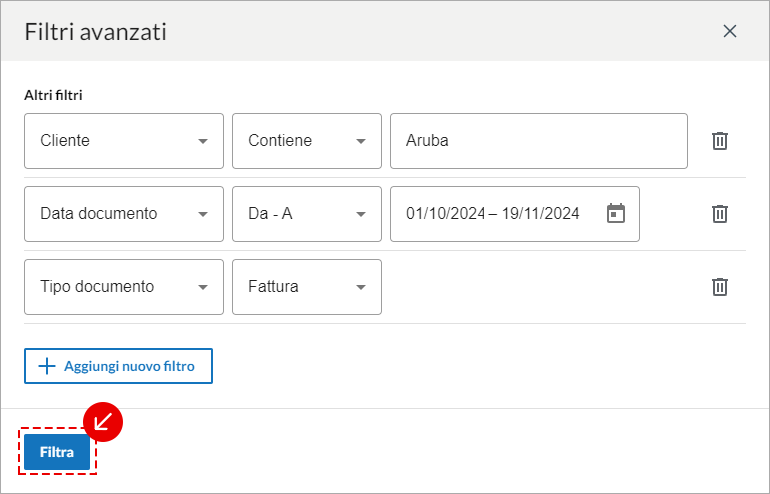Click the date range input field
The image size is (770, 494).
(515, 214)
